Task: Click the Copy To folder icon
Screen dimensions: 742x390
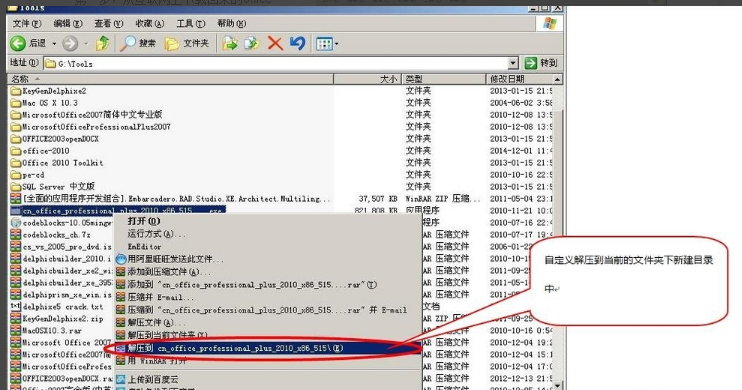Action: point(252,44)
